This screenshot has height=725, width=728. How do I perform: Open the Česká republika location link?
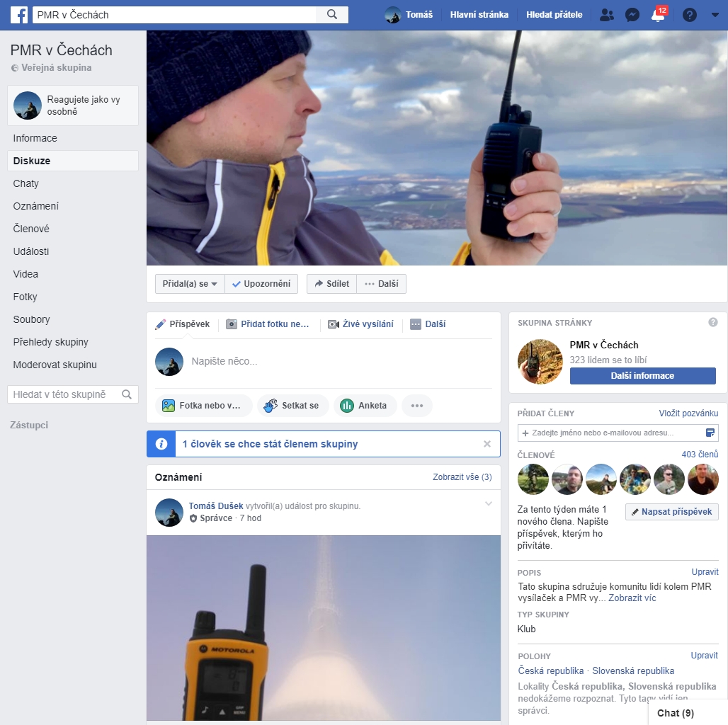click(x=551, y=670)
